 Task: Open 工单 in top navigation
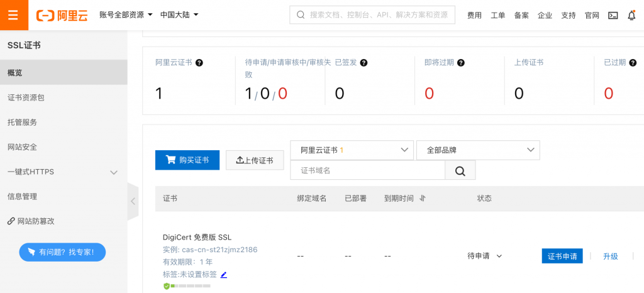tap(498, 16)
